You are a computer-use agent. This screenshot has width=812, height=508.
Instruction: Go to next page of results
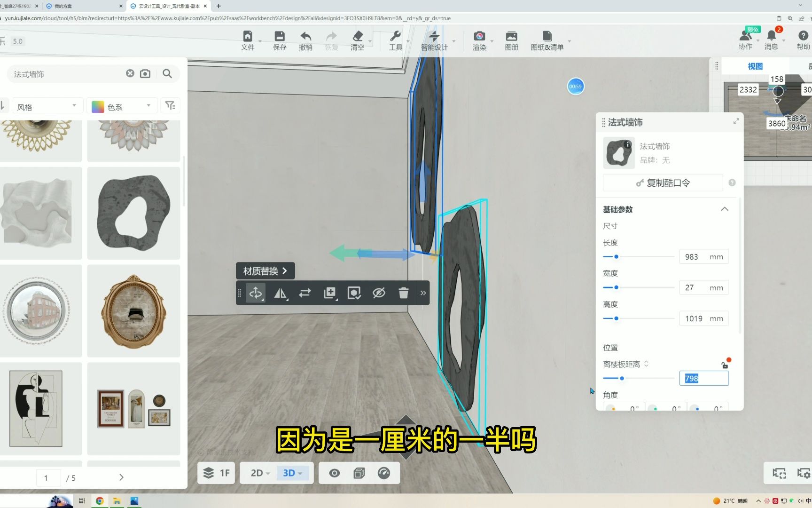[121, 477]
